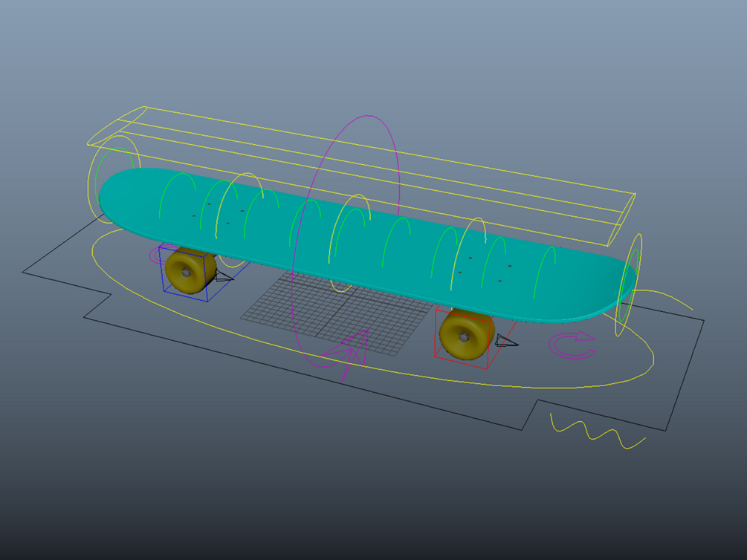Click the magenta straight arrow control
747x560 pixels.
[346, 354]
